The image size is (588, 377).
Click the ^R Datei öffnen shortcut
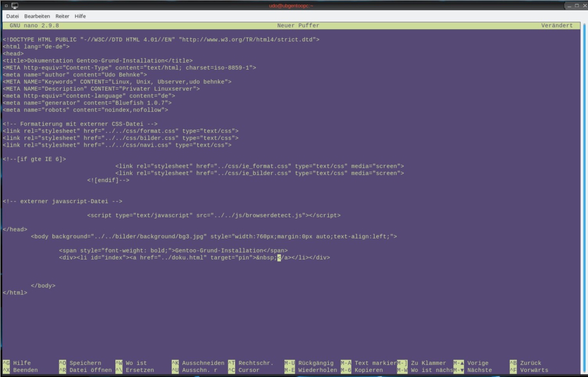tap(85, 370)
